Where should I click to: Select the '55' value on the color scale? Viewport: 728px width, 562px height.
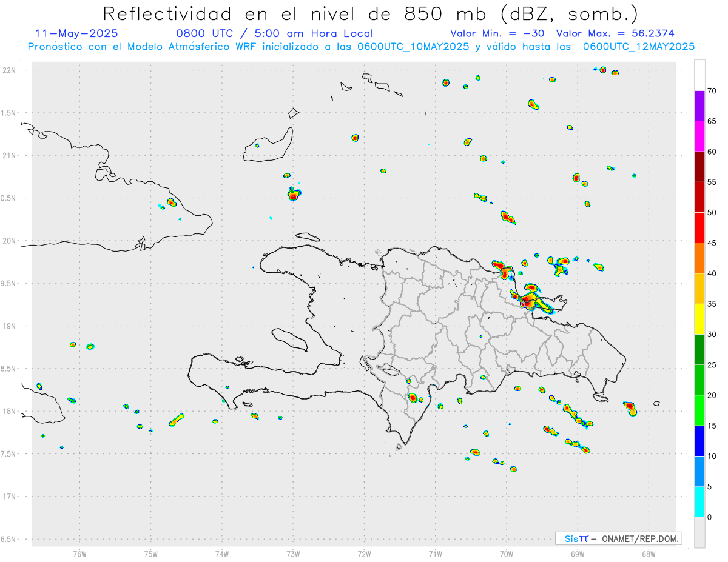tap(712, 182)
